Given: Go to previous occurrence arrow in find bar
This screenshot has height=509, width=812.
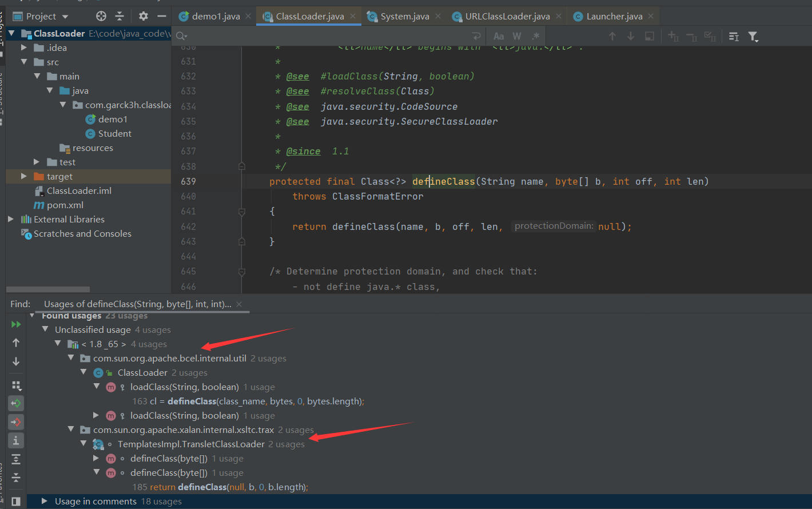Looking at the screenshot, I should [x=612, y=36].
